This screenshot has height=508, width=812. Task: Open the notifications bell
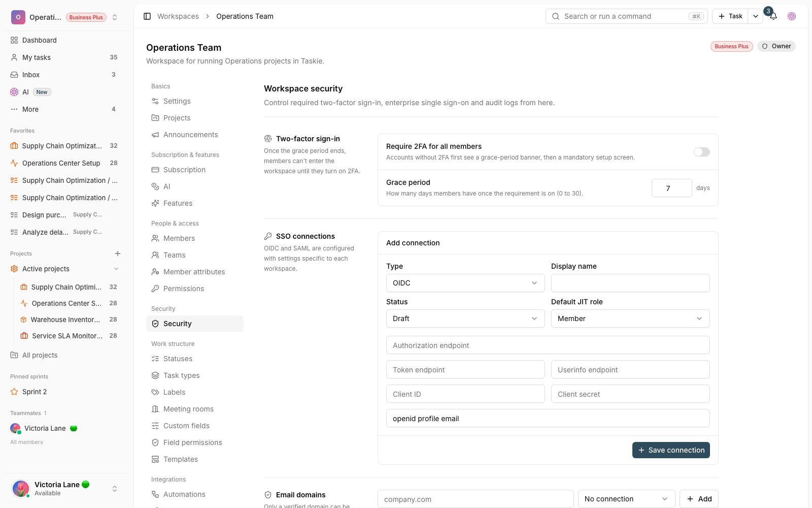[773, 16]
